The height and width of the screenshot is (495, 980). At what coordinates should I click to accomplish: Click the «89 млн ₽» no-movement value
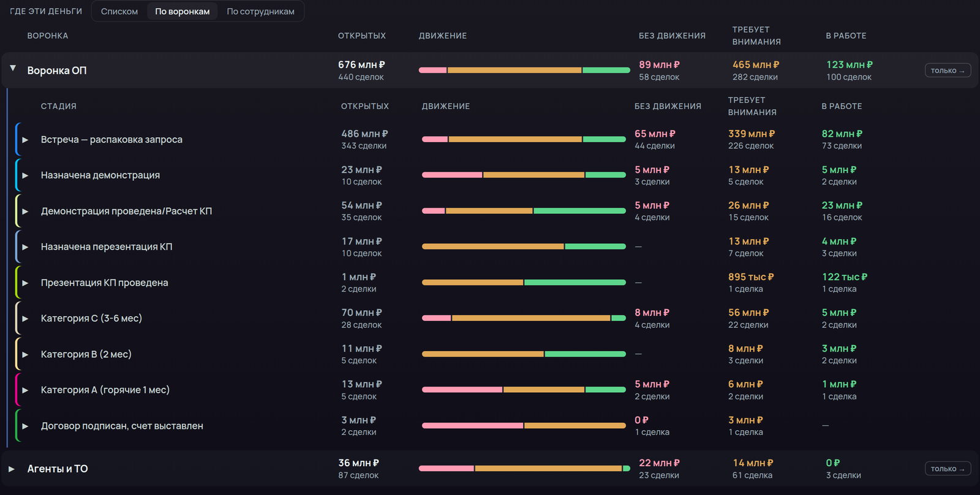659,65
